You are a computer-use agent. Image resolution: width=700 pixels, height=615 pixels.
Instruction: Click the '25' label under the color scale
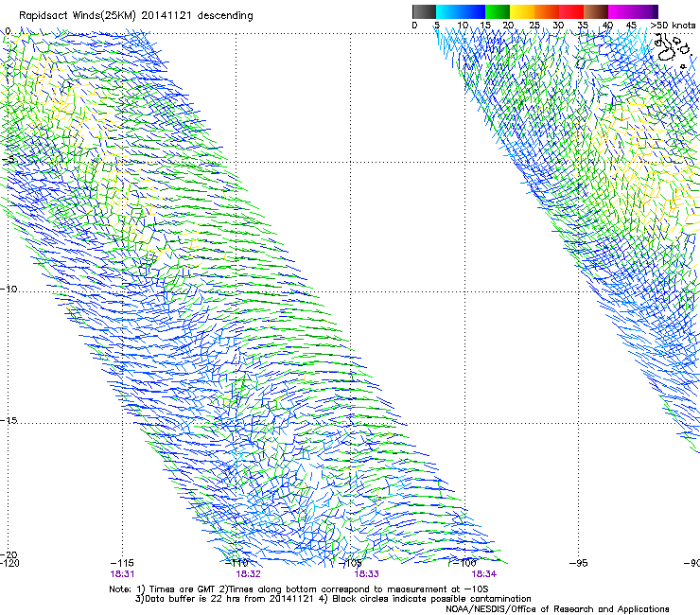pyautogui.click(x=534, y=26)
